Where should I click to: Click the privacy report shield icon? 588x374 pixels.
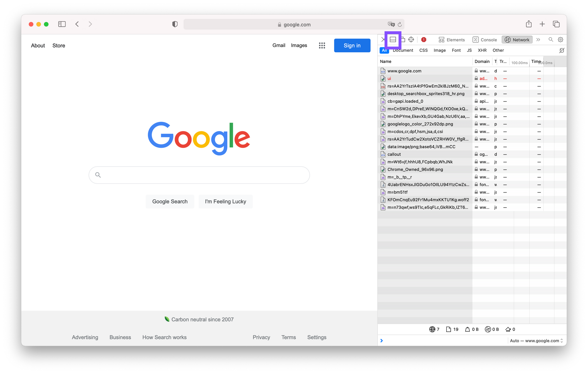pos(175,24)
